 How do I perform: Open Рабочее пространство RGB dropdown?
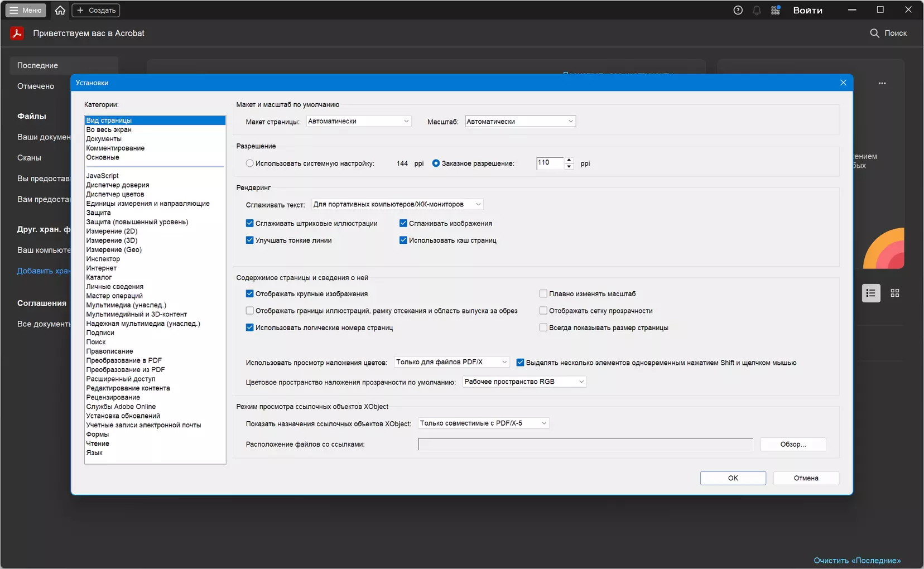point(524,382)
